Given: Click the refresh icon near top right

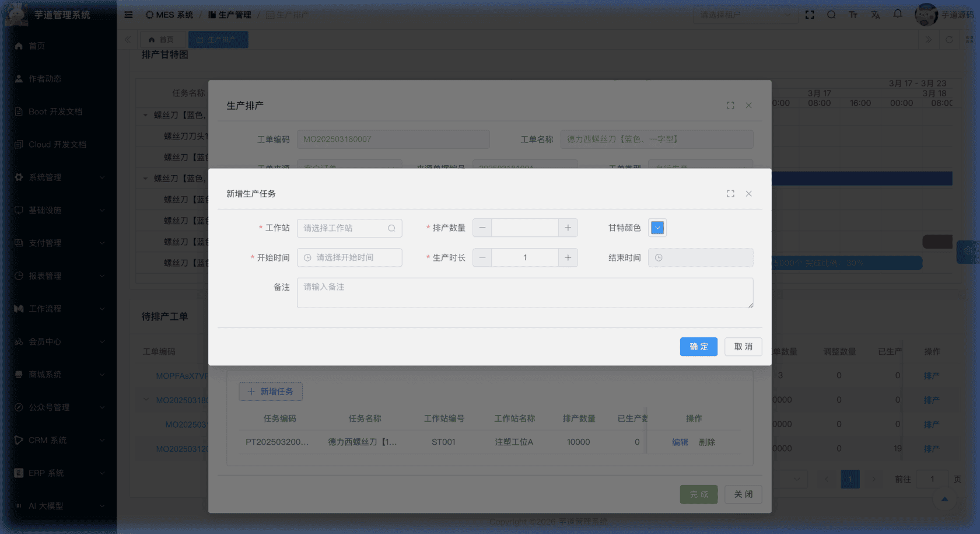Looking at the screenshot, I should click(x=950, y=40).
